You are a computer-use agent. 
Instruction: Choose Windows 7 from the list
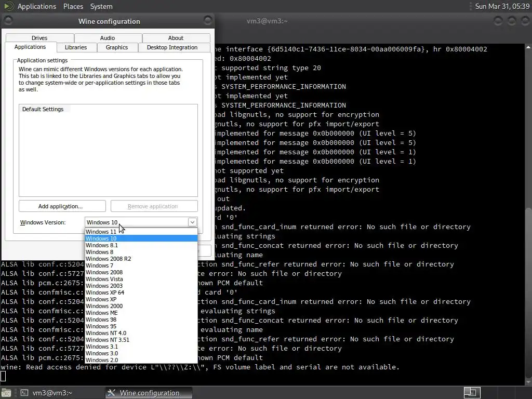[141, 265]
